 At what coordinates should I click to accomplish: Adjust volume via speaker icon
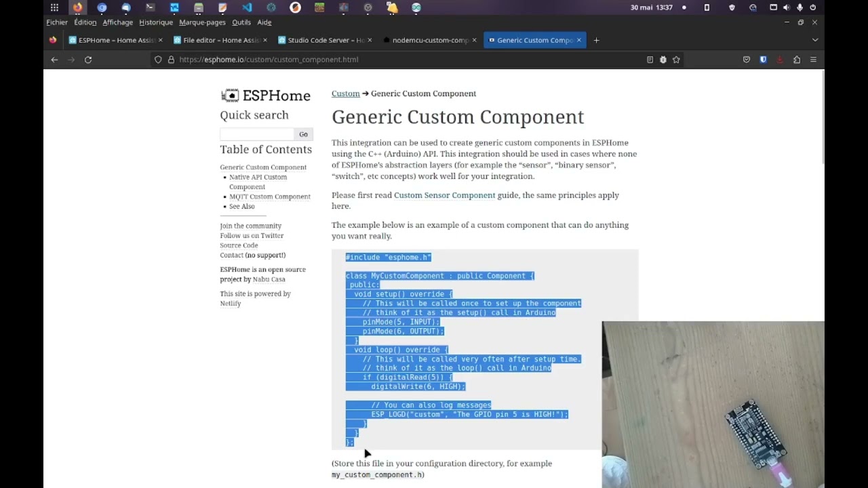click(x=786, y=7)
